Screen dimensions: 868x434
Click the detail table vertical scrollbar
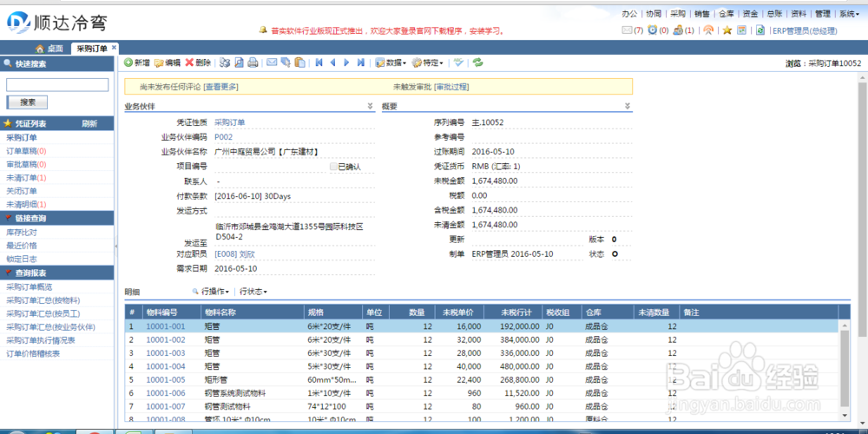click(x=845, y=368)
